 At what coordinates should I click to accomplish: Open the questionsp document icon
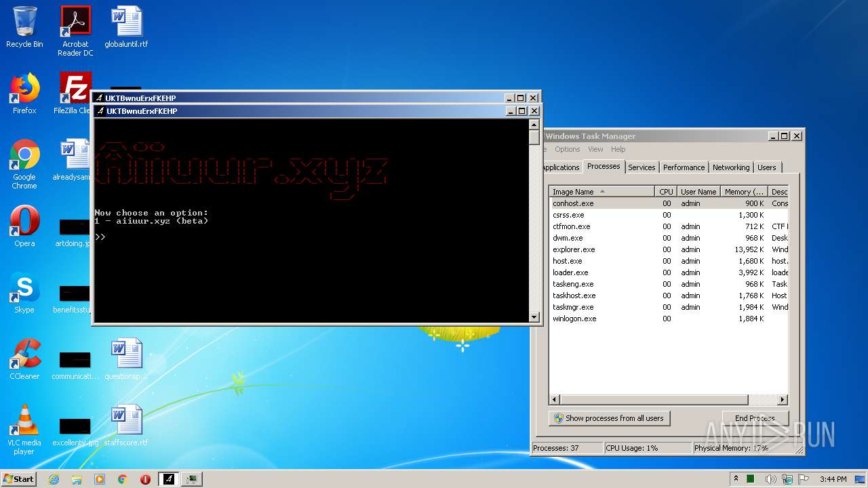(126, 360)
